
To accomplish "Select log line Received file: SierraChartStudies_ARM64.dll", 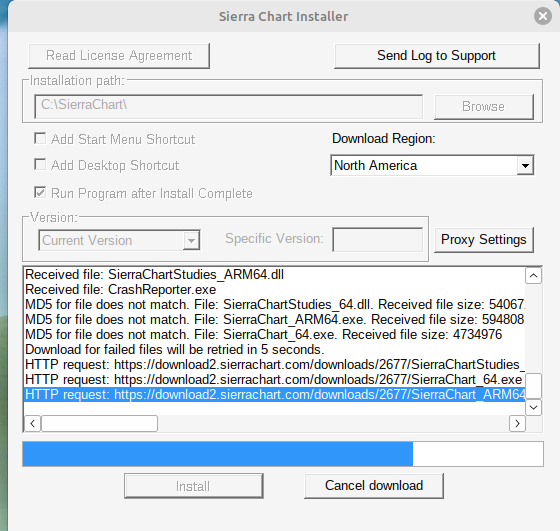I will pyautogui.click(x=274, y=275).
